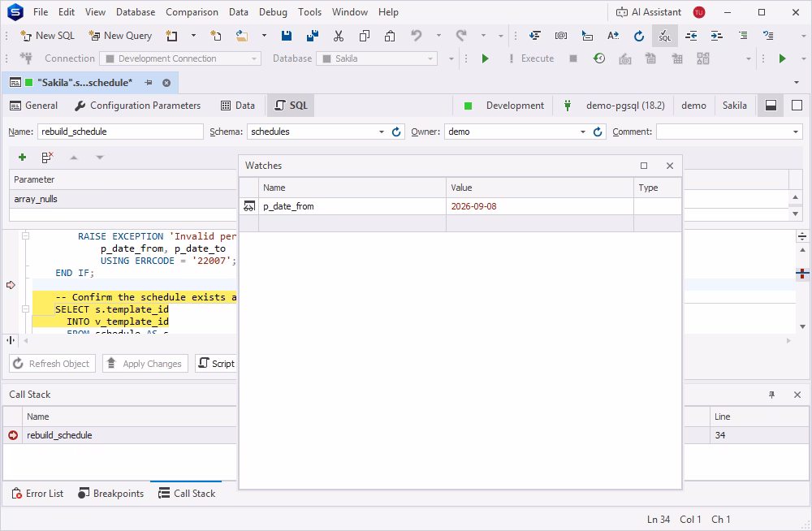This screenshot has width=812, height=531.
Task: Toggle the single pane layout button
Action: 797,106
